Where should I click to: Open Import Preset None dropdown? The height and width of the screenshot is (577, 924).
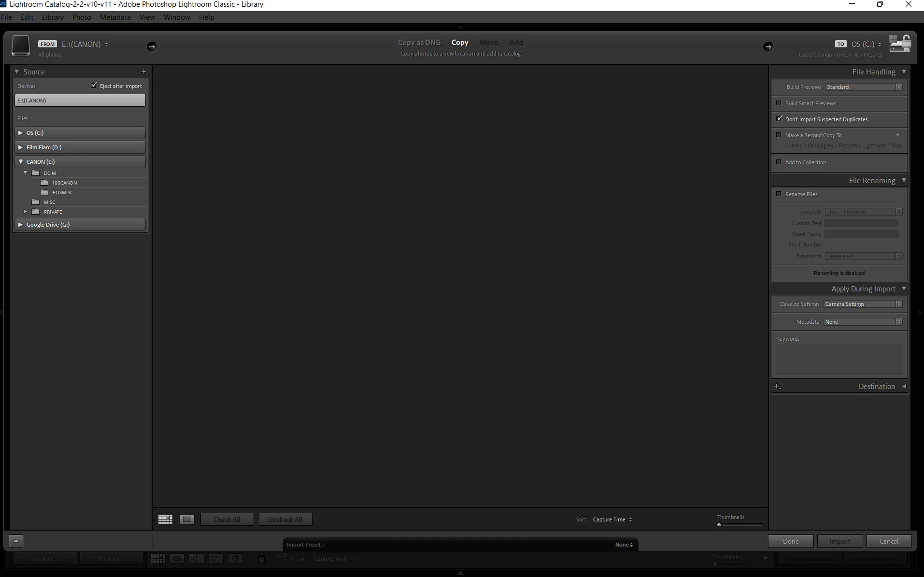click(x=624, y=545)
